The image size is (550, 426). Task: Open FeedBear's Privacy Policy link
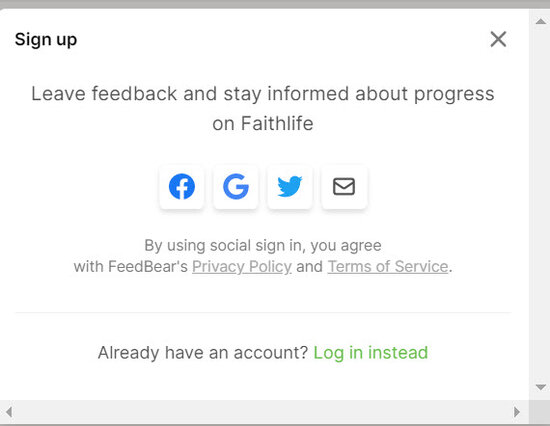242,267
